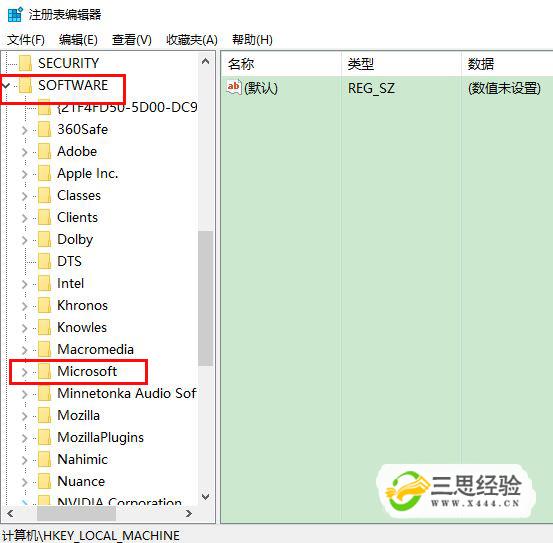Expand the Intel key

point(24,284)
